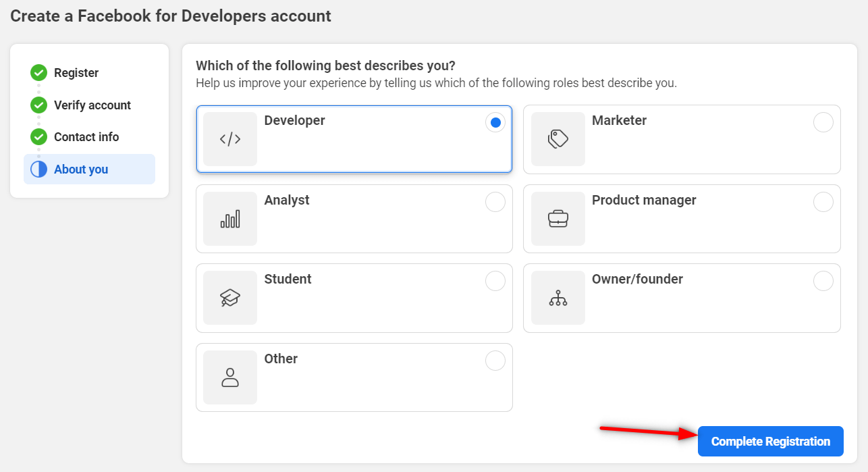Pick the Product manager radio button
Viewport: 868px width, 472px height.
tap(823, 202)
